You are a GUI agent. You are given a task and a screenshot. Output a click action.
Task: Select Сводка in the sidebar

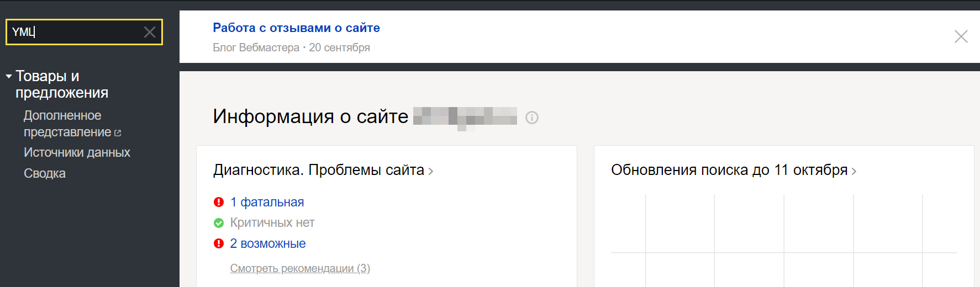click(45, 173)
